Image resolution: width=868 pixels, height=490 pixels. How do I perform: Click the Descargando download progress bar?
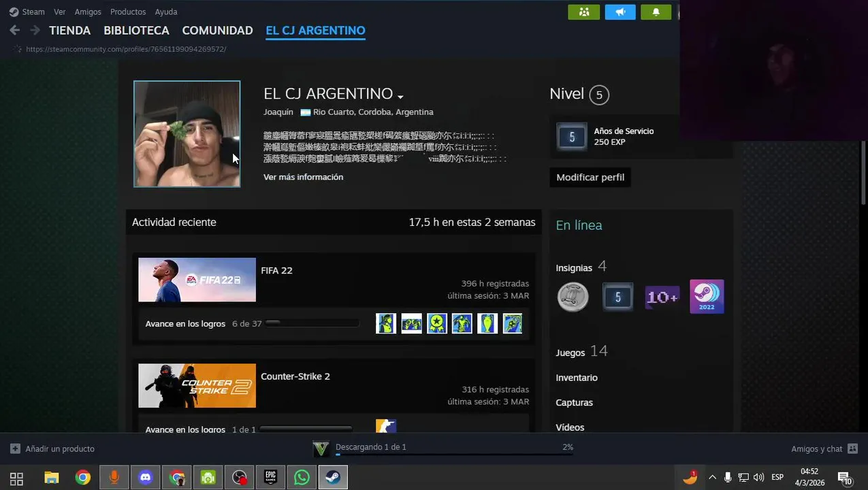click(454, 454)
